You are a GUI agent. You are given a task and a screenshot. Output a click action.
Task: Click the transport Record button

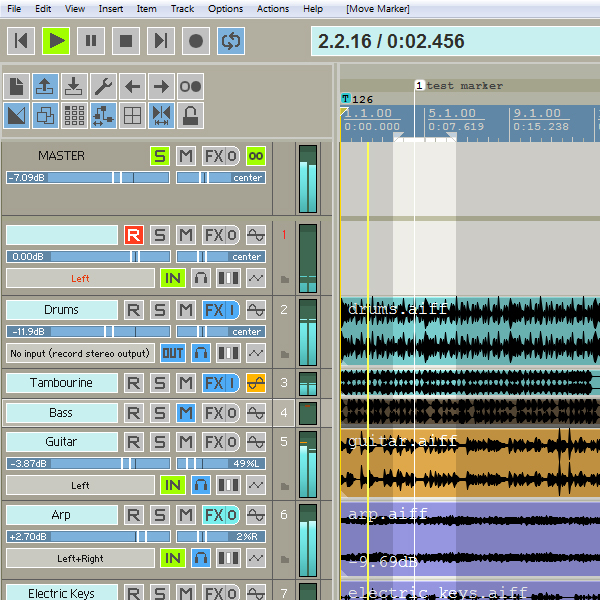195,41
